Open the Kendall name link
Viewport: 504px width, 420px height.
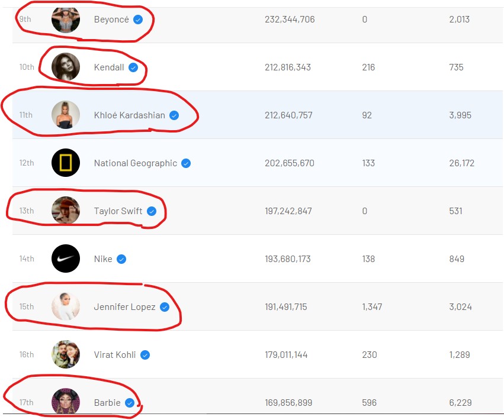(x=109, y=67)
